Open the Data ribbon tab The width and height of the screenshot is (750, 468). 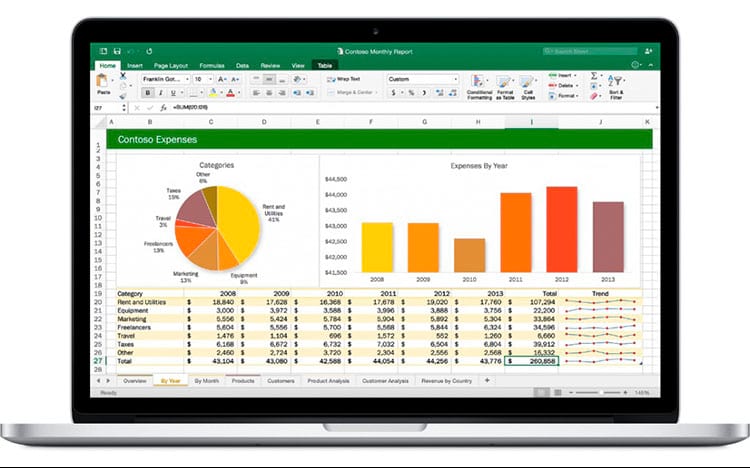pos(243,66)
